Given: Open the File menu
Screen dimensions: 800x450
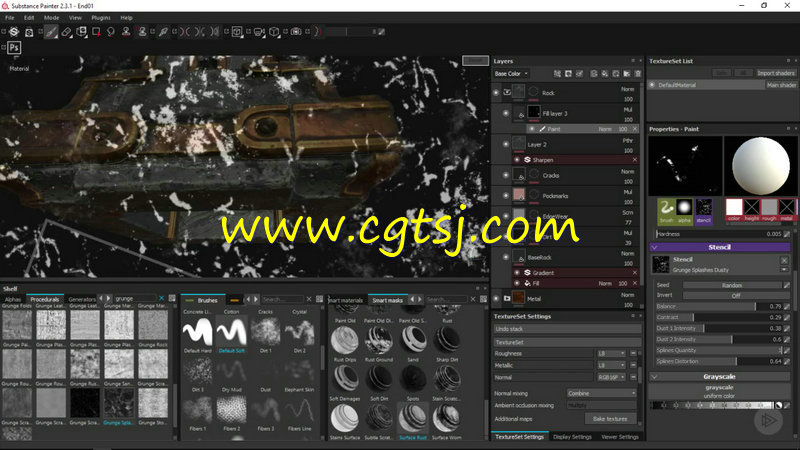Looking at the screenshot, I should click(x=10, y=17).
